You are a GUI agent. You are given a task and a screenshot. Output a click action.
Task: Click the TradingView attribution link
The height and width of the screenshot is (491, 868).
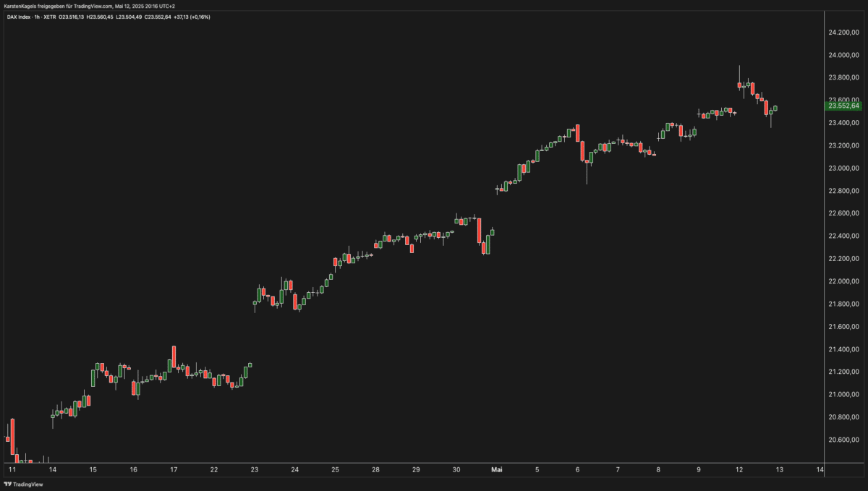click(x=28, y=483)
